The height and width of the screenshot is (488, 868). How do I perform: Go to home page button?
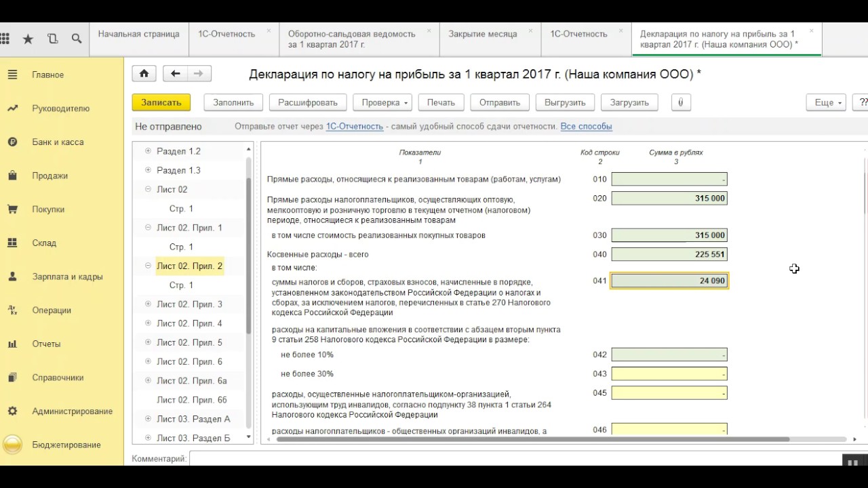[x=144, y=74]
